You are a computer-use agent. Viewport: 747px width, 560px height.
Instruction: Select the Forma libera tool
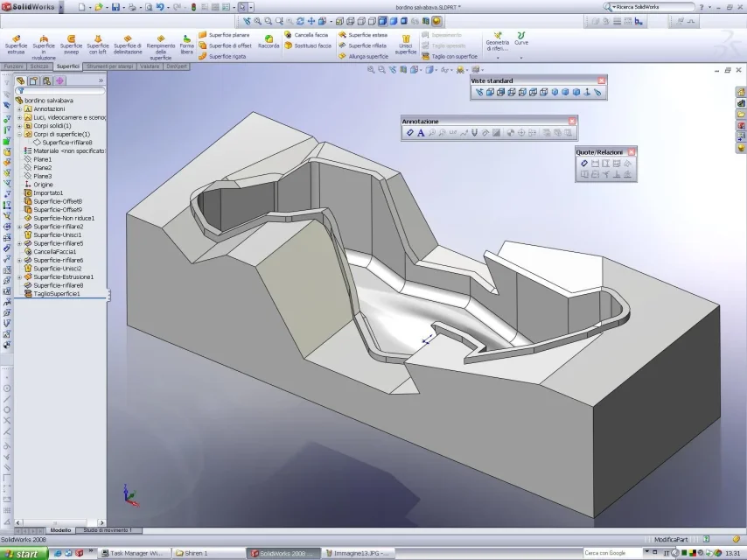click(x=187, y=45)
